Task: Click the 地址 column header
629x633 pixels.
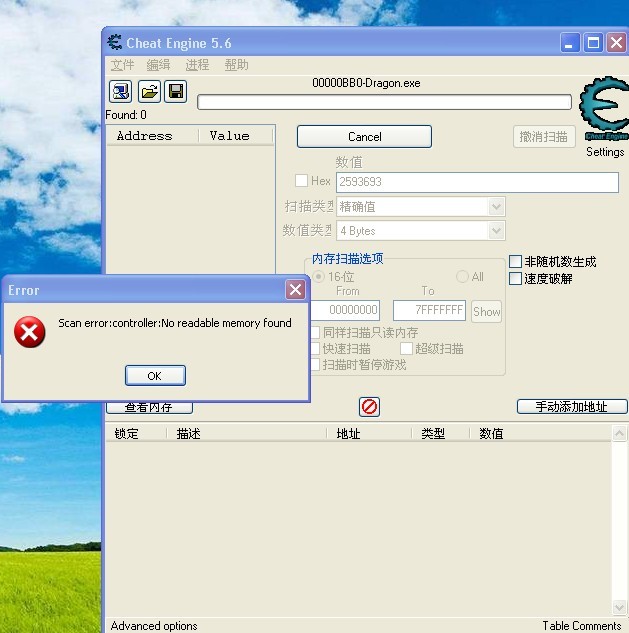Action: click(369, 434)
